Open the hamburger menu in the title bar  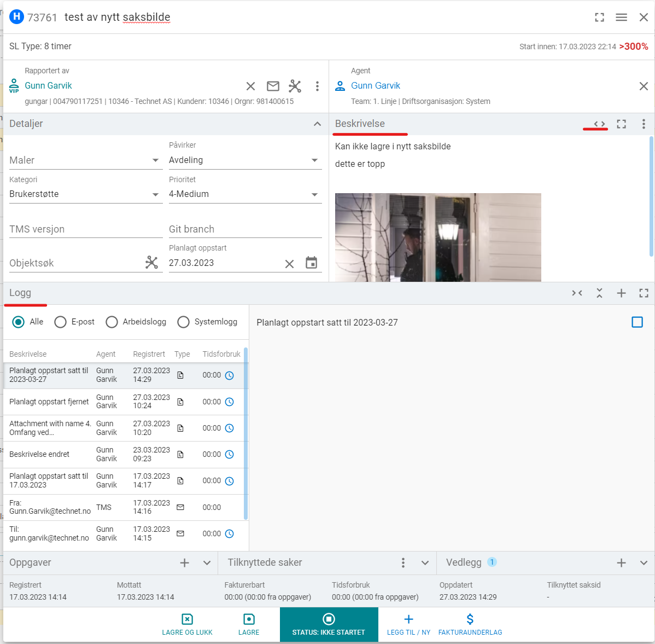[621, 18]
